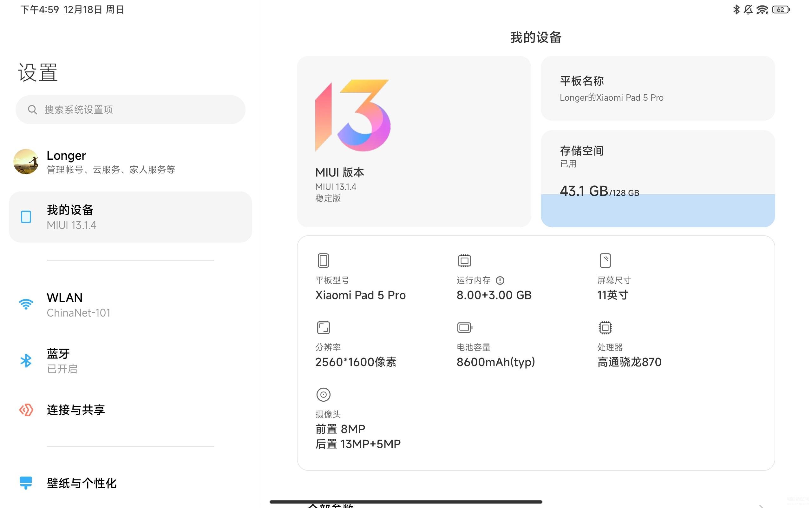The height and width of the screenshot is (508, 812).
Task: Open the 存储空间 storage card
Action: [x=657, y=178]
